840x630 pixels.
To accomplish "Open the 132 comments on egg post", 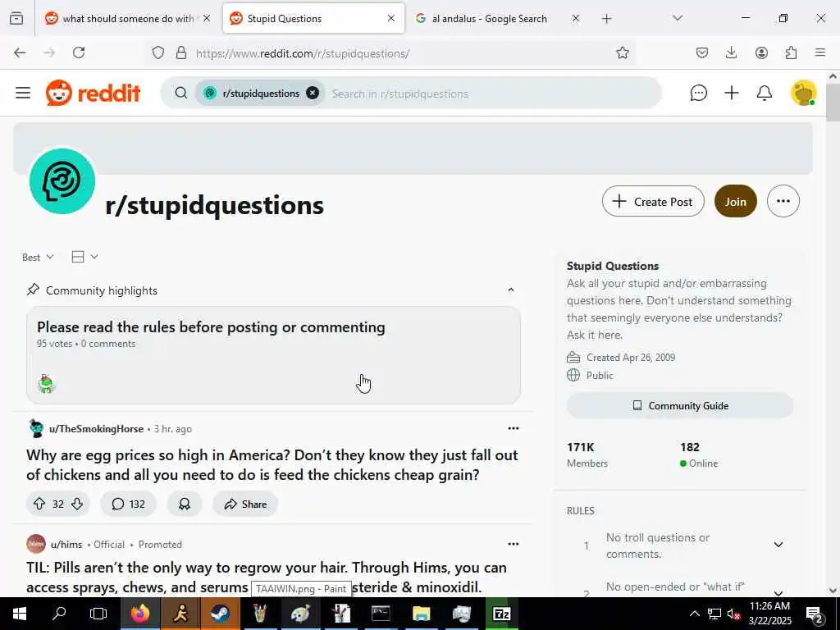I will tap(128, 504).
